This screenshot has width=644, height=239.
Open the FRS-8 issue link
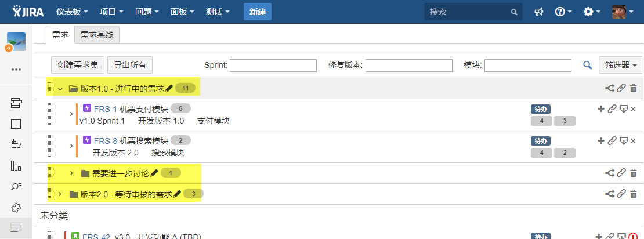pos(106,140)
